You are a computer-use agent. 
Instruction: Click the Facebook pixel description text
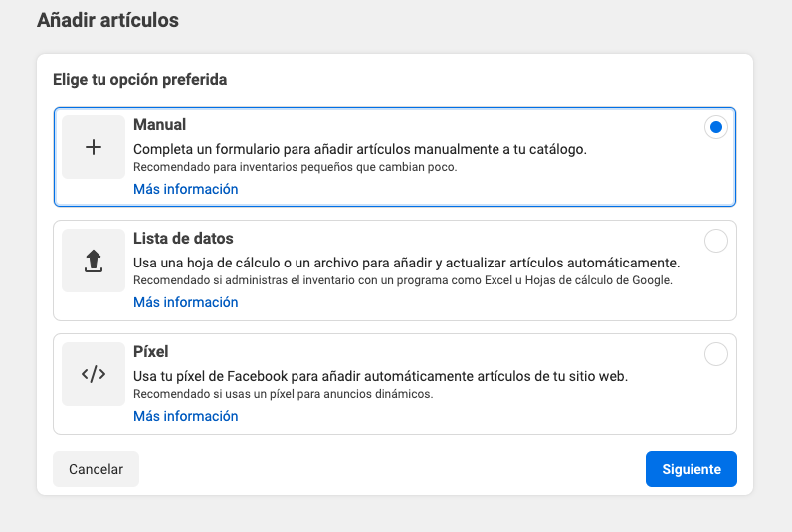pos(380,376)
